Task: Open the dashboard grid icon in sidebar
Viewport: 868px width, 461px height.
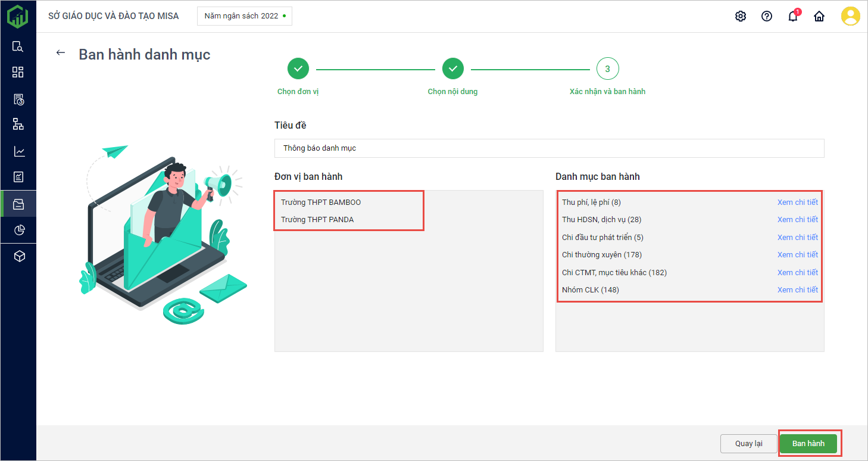Action: click(x=18, y=72)
